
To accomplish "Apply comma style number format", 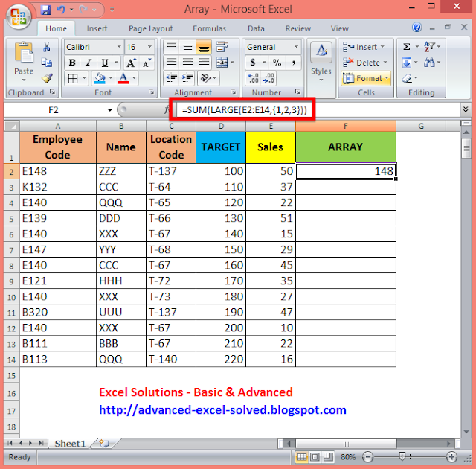I will (293, 63).
